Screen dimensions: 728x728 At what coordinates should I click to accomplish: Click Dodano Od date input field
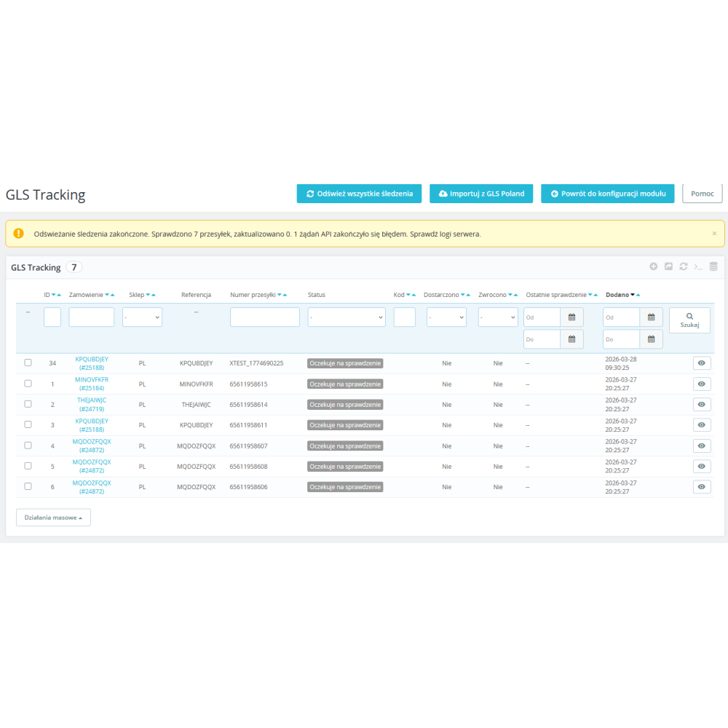pos(621,317)
